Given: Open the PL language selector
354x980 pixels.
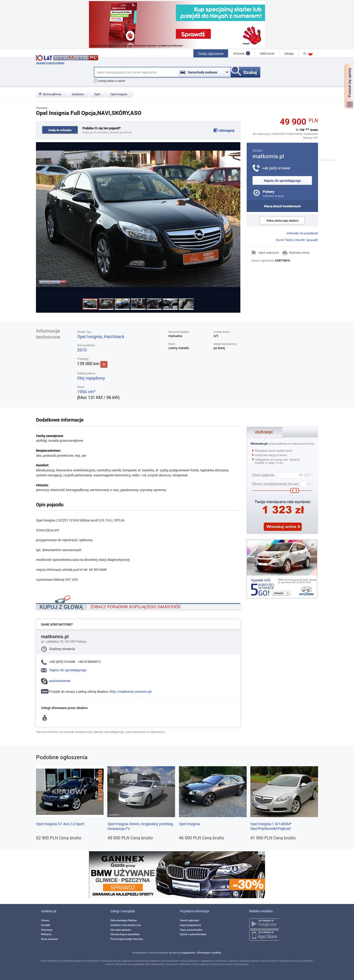Looking at the screenshot, I should tap(308, 54).
